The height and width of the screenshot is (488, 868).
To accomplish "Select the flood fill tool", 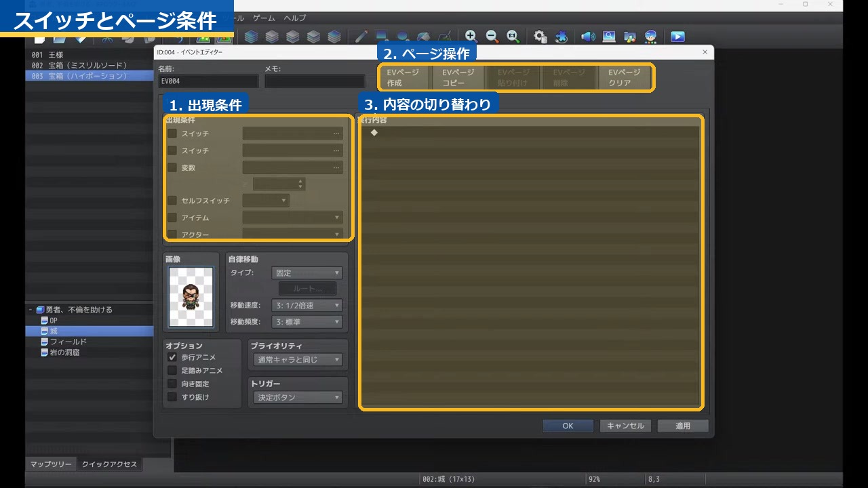I will [x=424, y=36].
